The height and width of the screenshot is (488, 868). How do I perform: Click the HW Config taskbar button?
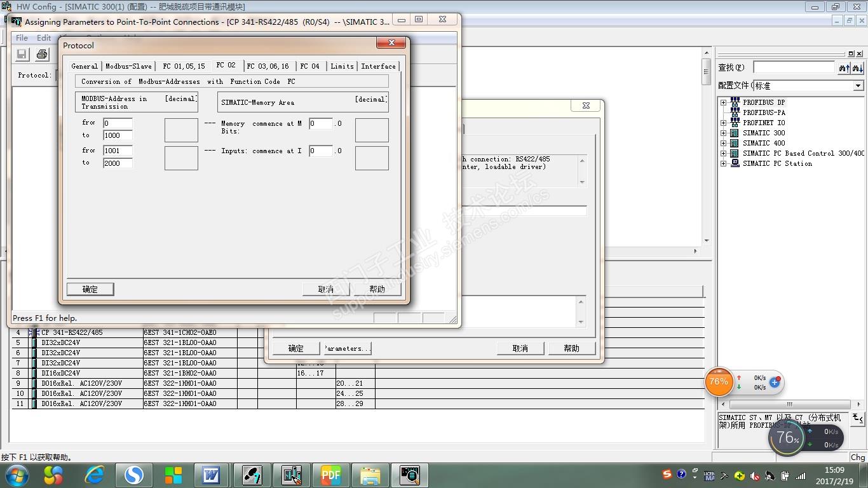[x=291, y=475]
